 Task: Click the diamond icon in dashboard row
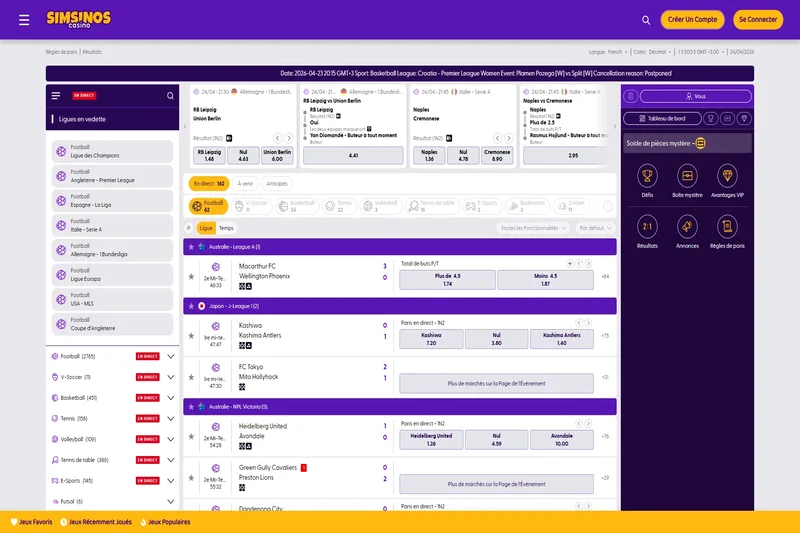744,118
